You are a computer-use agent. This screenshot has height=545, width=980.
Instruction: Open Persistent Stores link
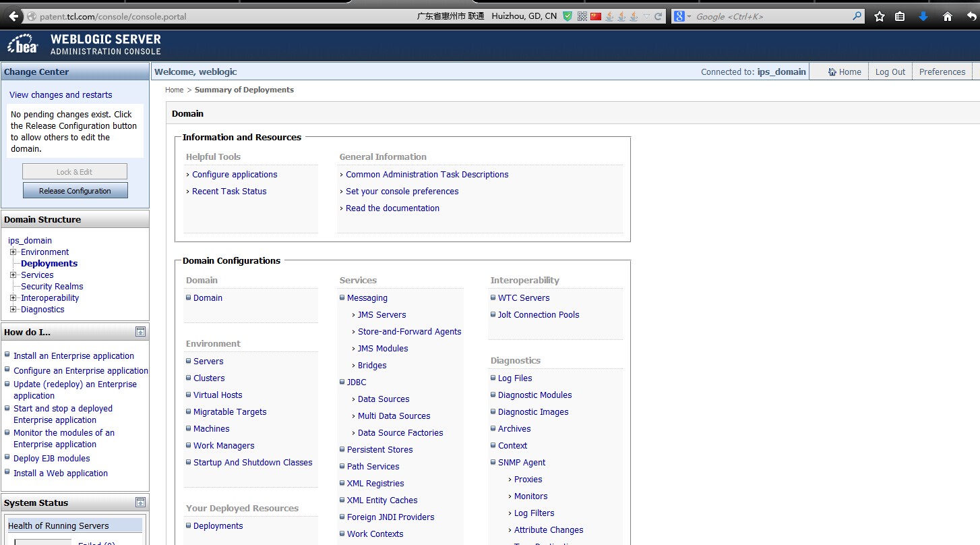380,450
